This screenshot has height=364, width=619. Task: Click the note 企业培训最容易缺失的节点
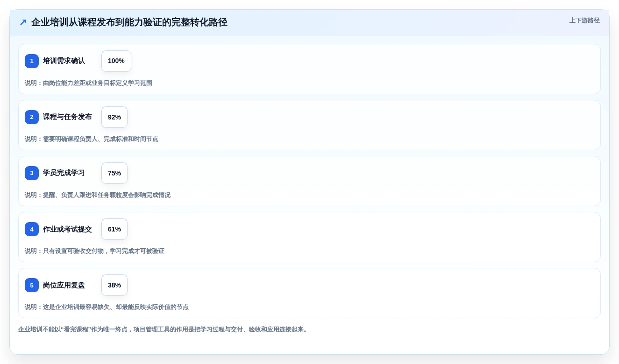[107, 307]
